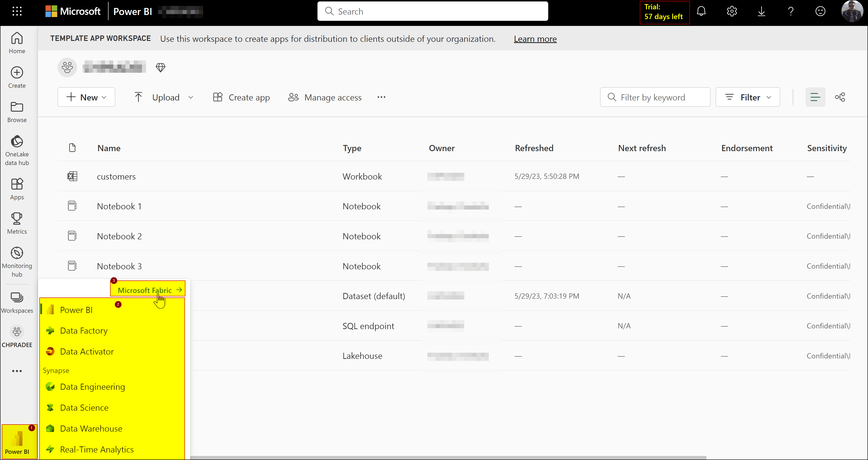Sort by the Name column header
The height and width of the screenshot is (460, 868).
(109, 148)
